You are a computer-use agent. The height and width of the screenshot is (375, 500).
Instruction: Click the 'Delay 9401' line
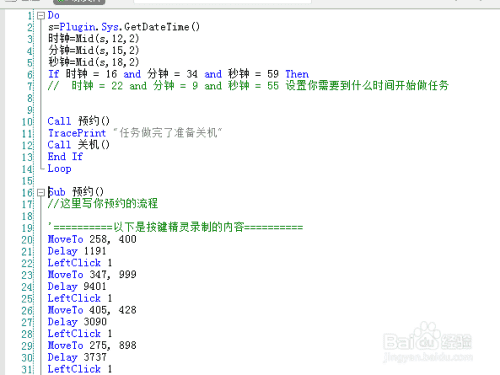[x=77, y=286]
